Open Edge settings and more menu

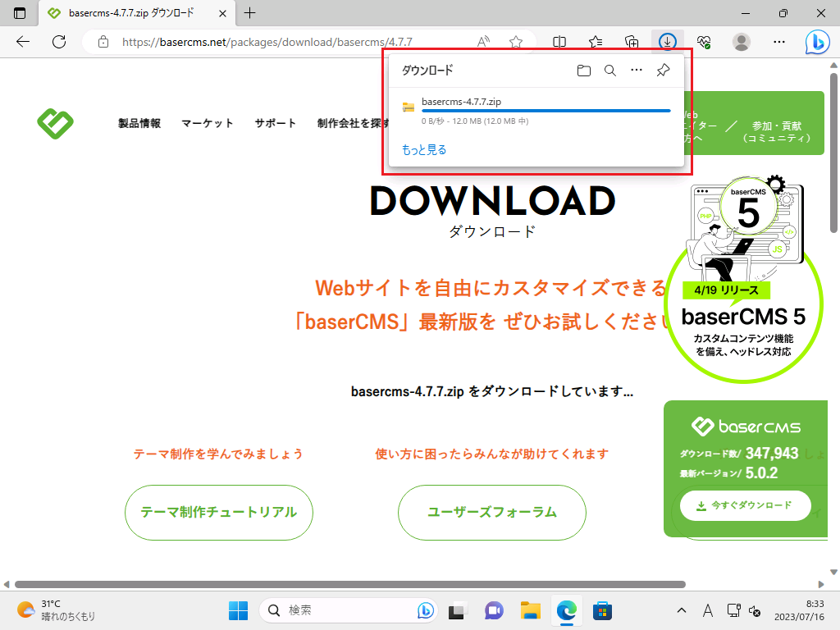pyautogui.click(x=778, y=41)
